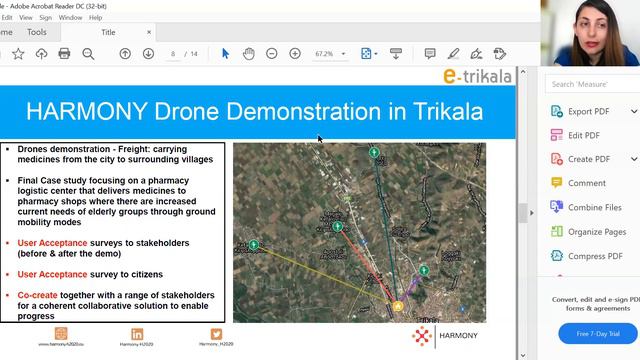This screenshot has height=360, width=640.
Task: Click the Combine Files label
Action: tap(595, 207)
